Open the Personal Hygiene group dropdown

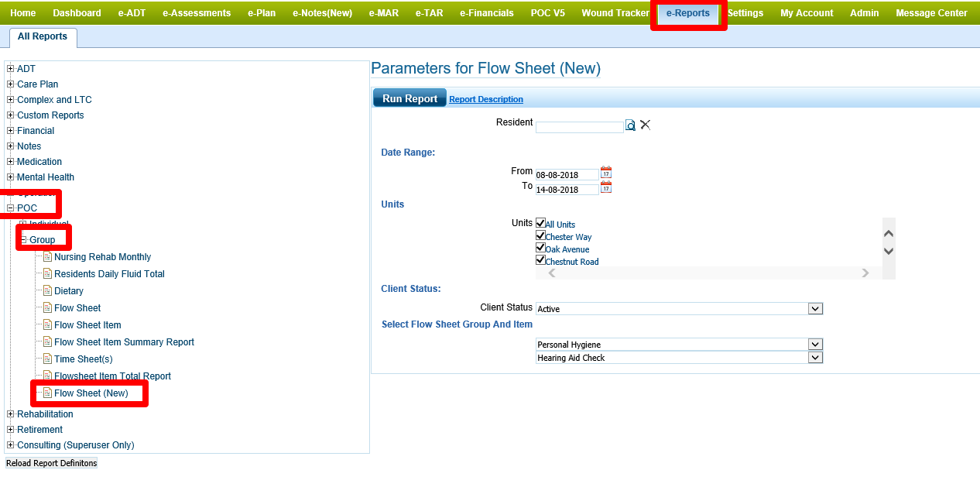pyautogui.click(x=814, y=345)
